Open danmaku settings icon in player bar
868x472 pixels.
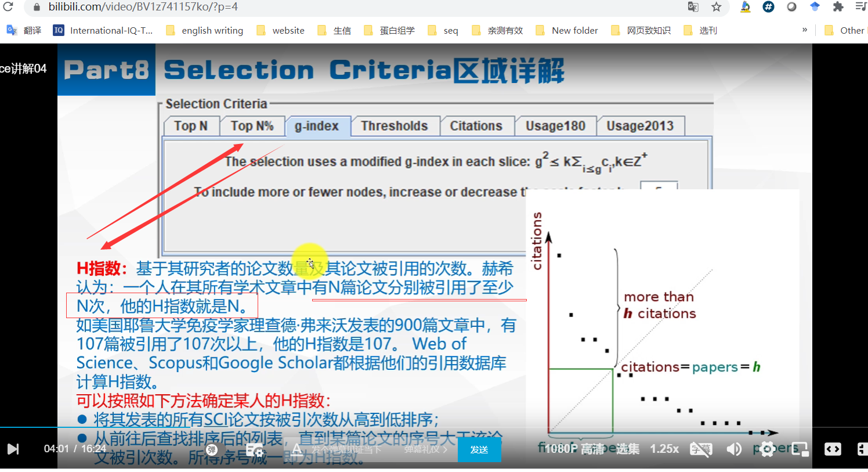coord(255,450)
